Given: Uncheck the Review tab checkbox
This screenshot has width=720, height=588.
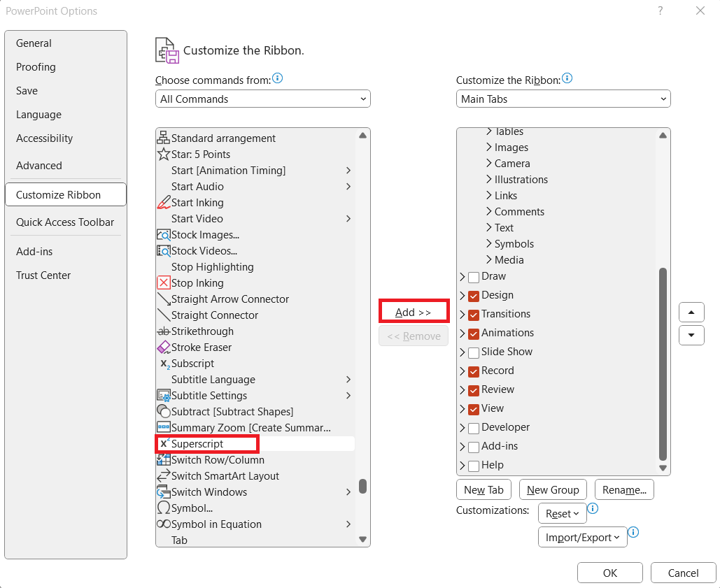Looking at the screenshot, I should tap(474, 390).
